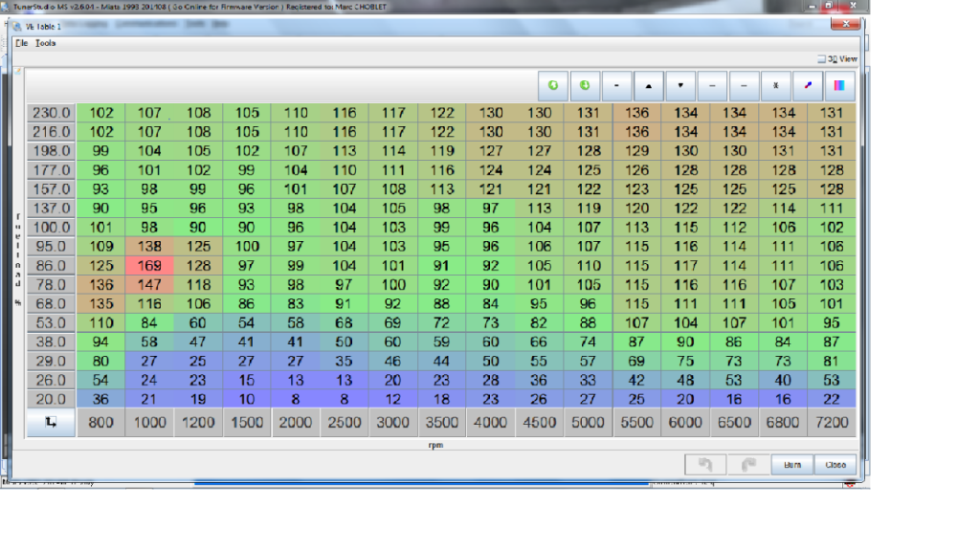This screenshot has height=551, width=980.
Task: Click the undo arrow icon near Burn
Action: pyautogui.click(x=705, y=464)
